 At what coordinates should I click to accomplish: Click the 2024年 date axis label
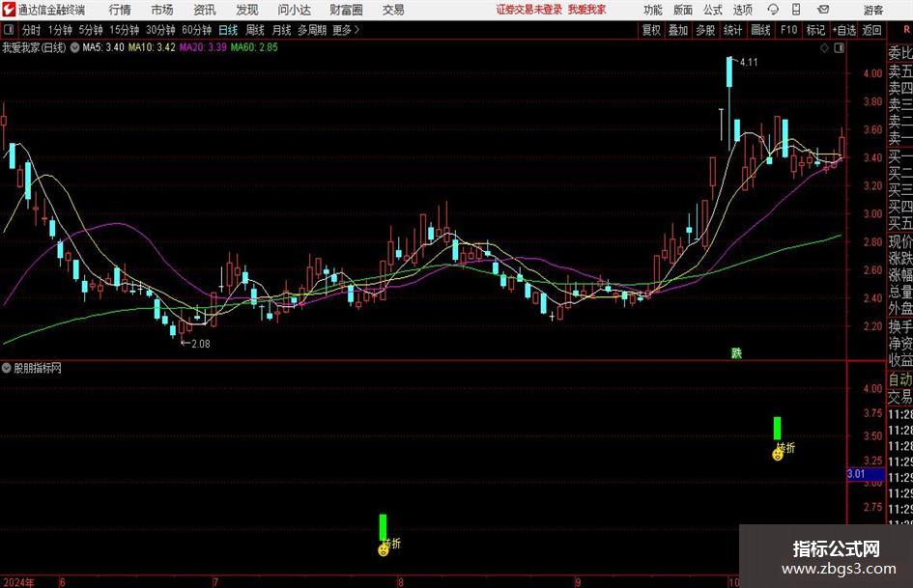point(18,582)
